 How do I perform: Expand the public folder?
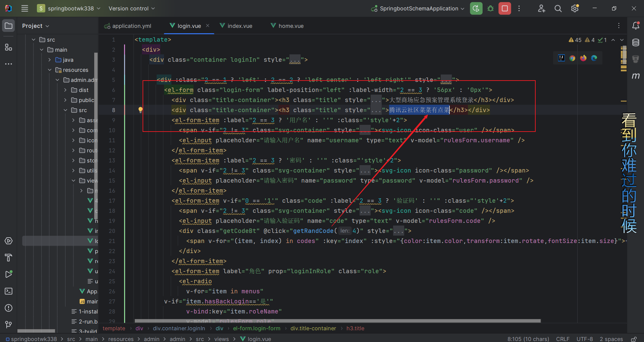coord(65,100)
